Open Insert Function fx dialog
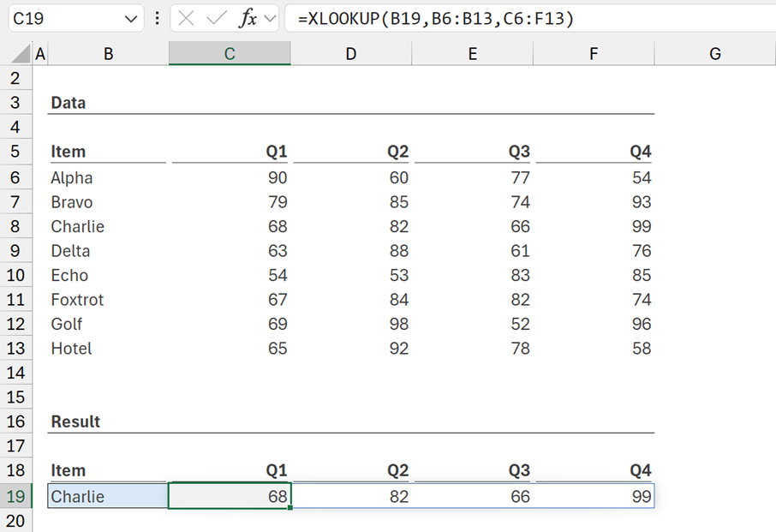The width and height of the screenshot is (776, 532). [247, 18]
